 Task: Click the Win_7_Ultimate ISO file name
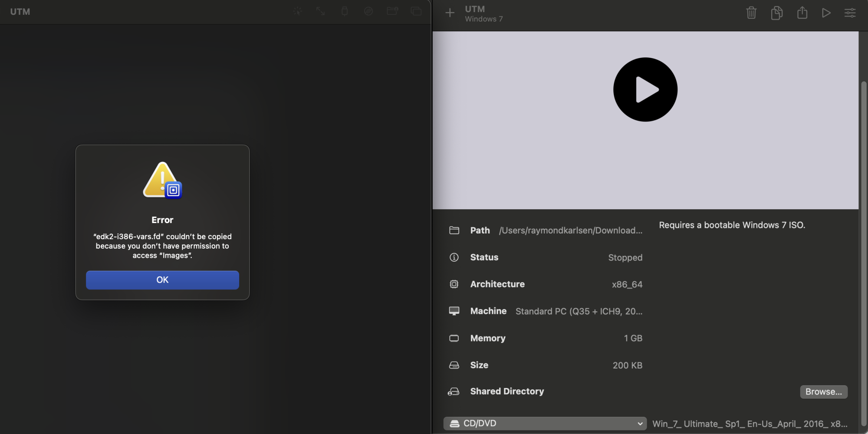[x=750, y=424]
